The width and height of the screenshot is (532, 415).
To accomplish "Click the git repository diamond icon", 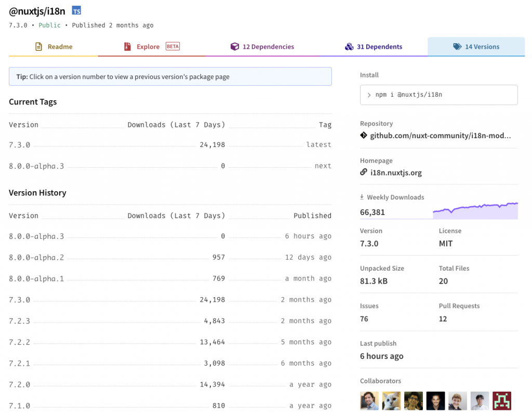I will pos(364,136).
